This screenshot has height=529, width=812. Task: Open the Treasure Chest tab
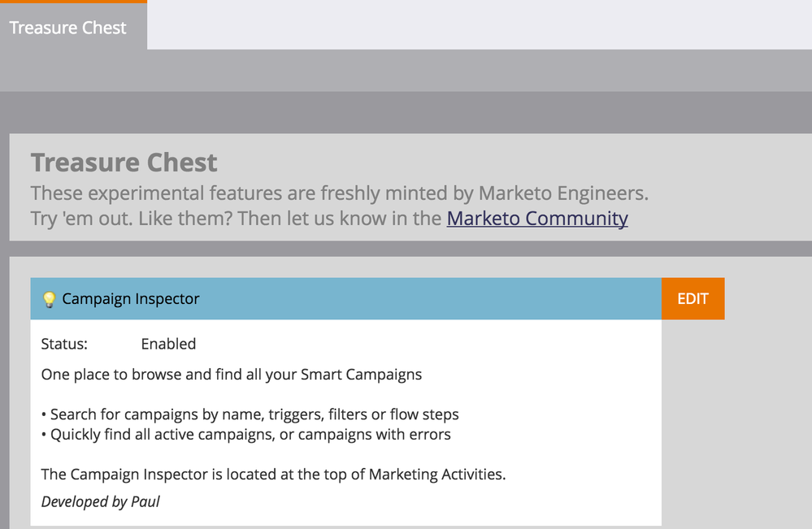(67, 28)
